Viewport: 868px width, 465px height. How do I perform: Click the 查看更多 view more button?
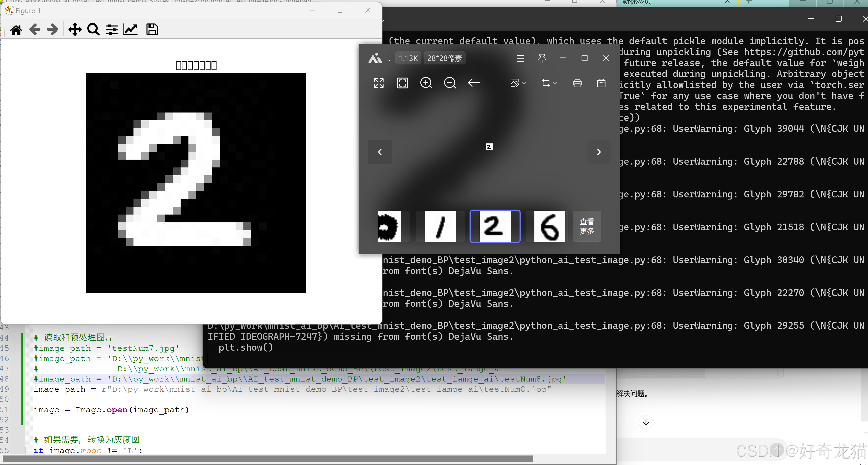(x=587, y=226)
